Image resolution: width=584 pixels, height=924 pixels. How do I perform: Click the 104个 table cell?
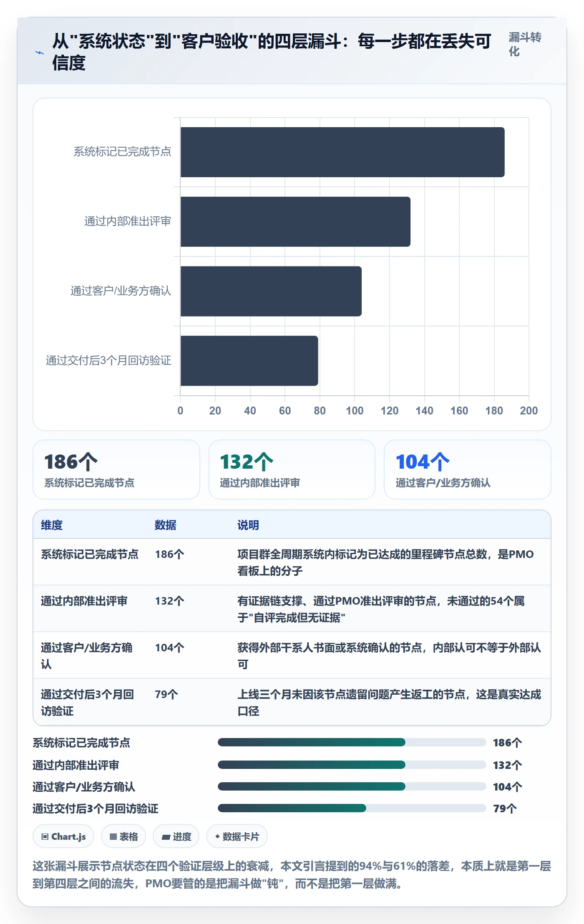(170, 648)
